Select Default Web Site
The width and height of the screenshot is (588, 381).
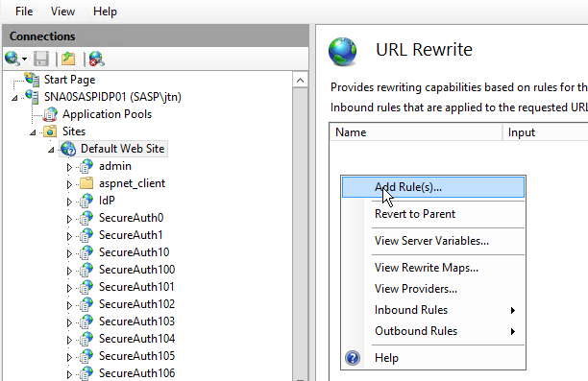[x=123, y=149]
